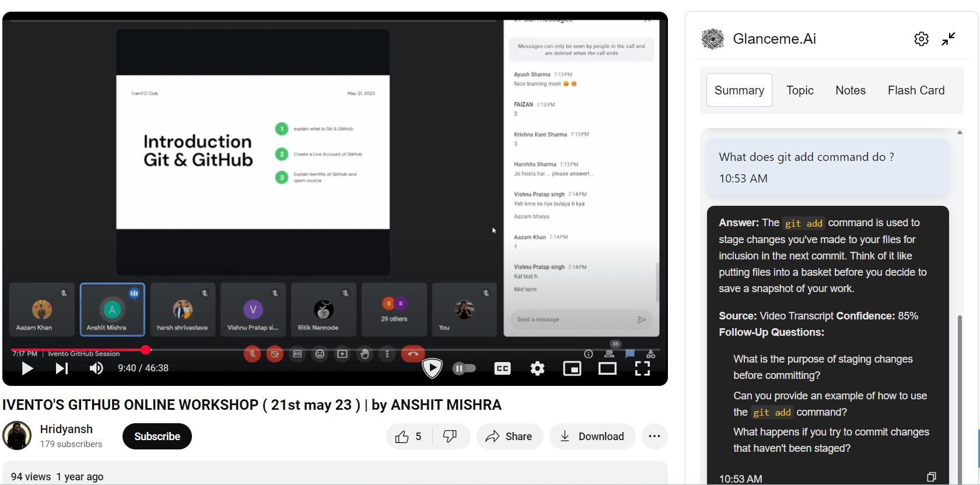Open Glanceme.Ai settings gear
This screenshot has width=980, height=485.
[921, 39]
